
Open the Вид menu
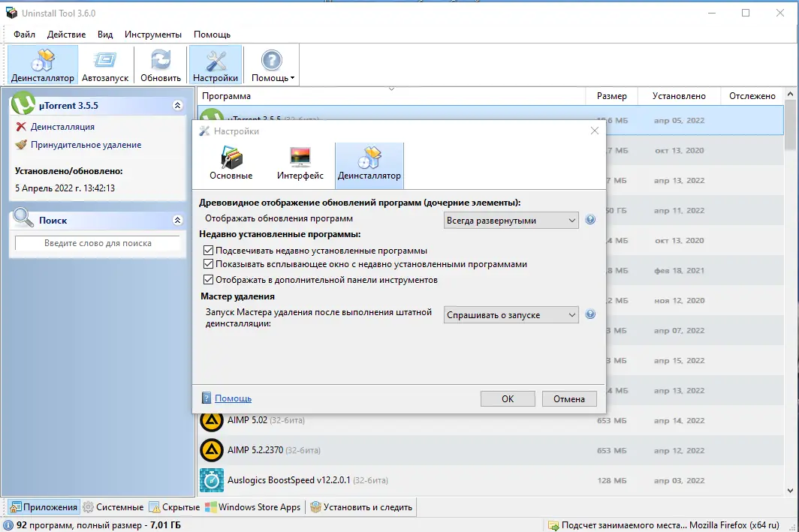point(105,34)
